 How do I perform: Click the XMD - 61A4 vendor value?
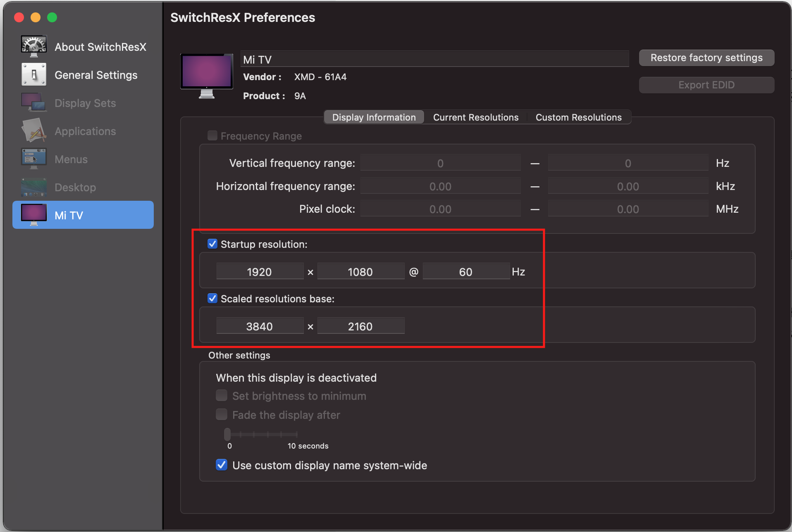click(320, 77)
